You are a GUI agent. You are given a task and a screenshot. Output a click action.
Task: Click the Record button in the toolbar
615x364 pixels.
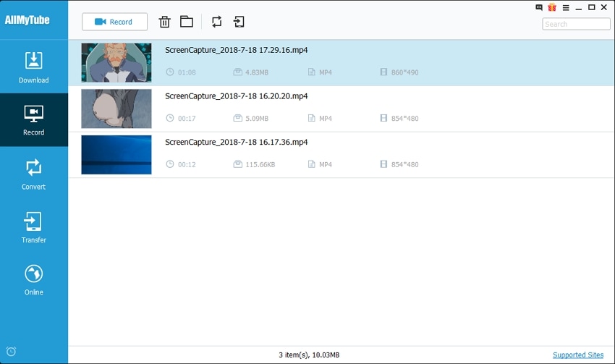(x=114, y=22)
